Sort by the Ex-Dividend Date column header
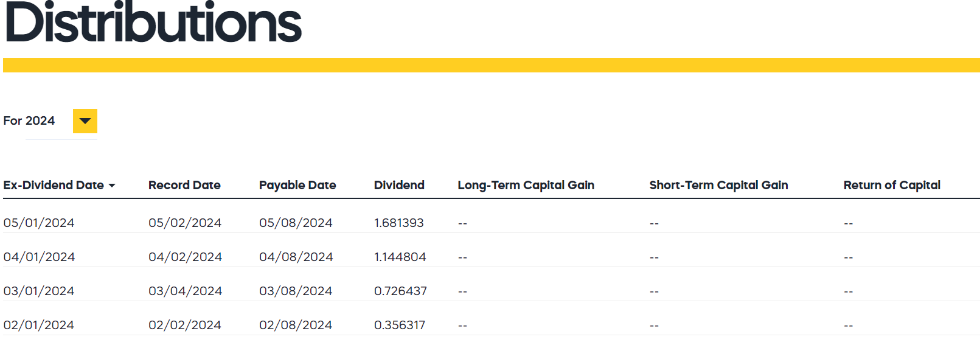The width and height of the screenshot is (980, 345). pos(54,186)
